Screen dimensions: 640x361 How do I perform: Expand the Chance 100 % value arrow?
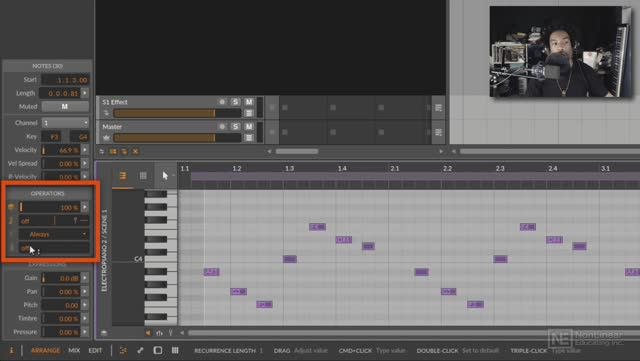click(85, 207)
